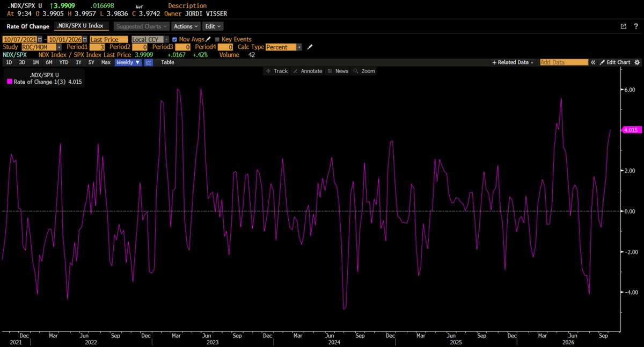The image size is (644, 347).
Task: Open the Weekly periodicity dropdown
Action: (129, 62)
